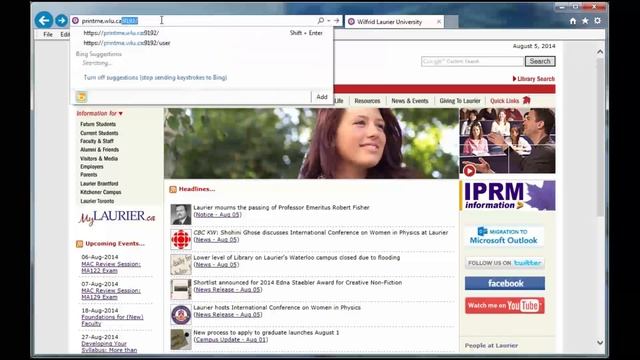Open Future Students link
Viewport: 640px width, 360px height.
pyautogui.click(x=98, y=124)
